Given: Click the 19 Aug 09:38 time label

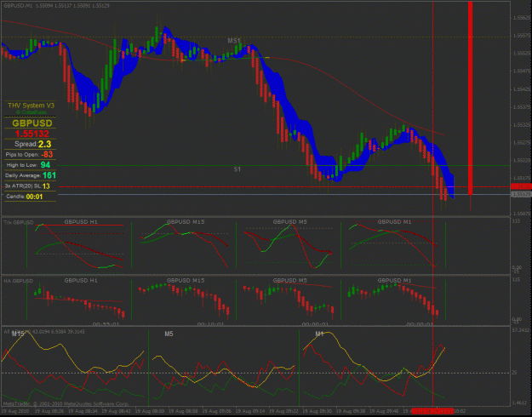Looking at the screenshot, I should [351, 411].
